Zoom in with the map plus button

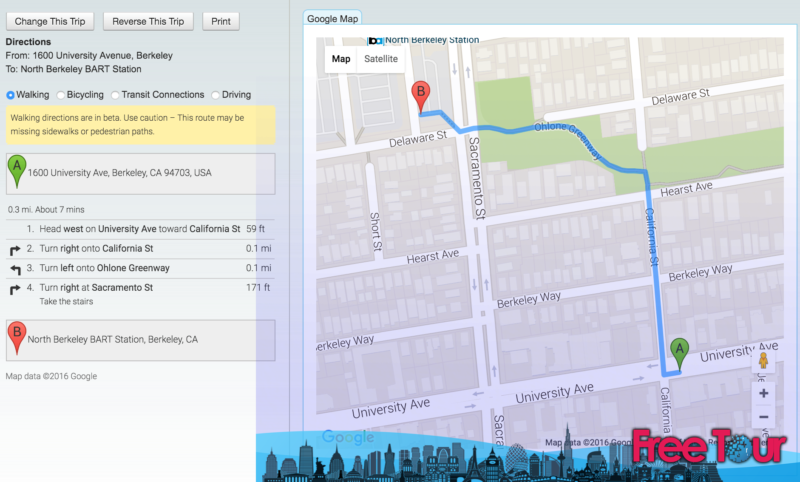764,393
